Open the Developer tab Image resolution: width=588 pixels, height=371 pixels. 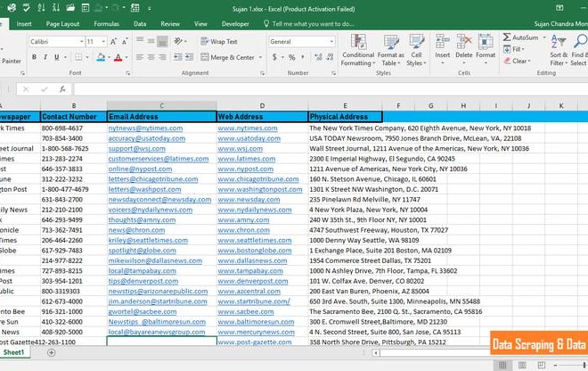coord(235,24)
